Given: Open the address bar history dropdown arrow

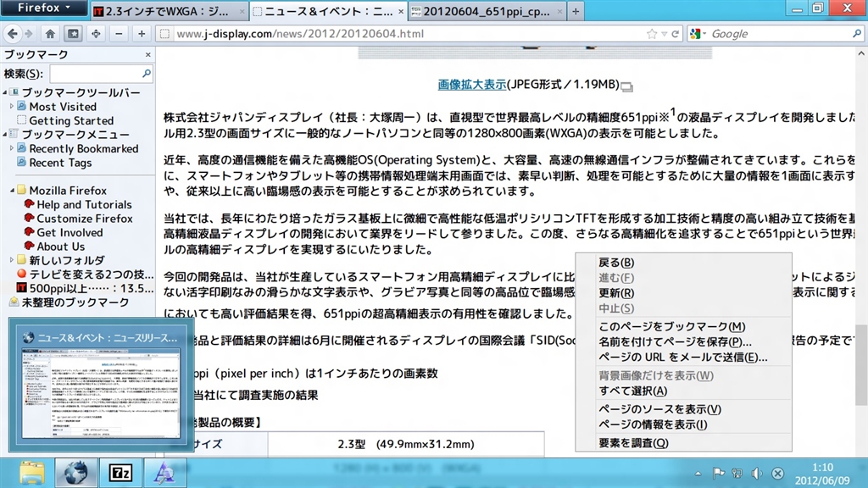Looking at the screenshot, I should (x=665, y=34).
